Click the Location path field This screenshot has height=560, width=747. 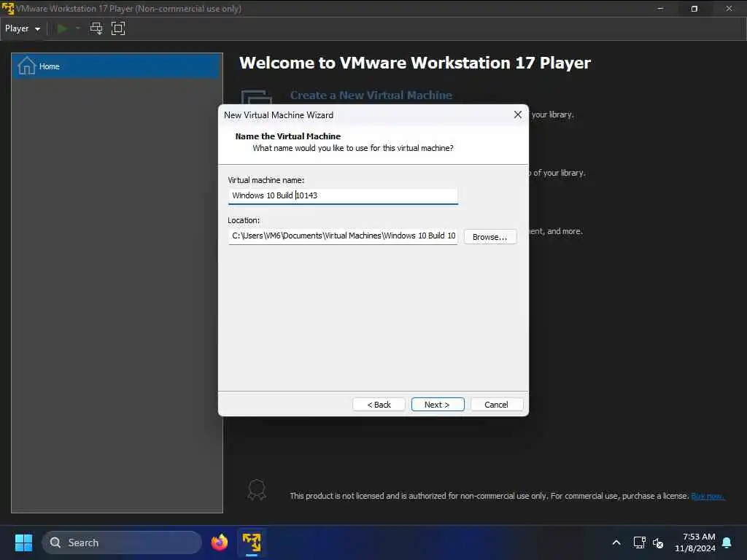click(x=343, y=236)
